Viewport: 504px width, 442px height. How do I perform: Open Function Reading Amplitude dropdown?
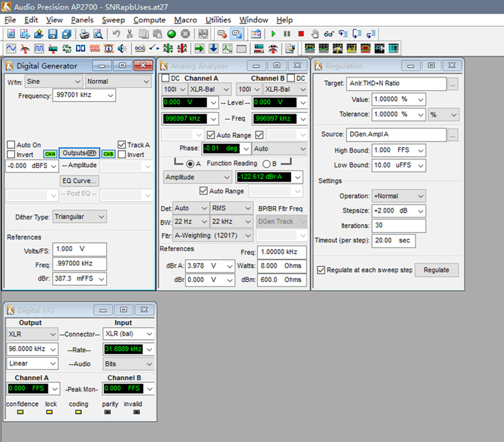click(198, 177)
